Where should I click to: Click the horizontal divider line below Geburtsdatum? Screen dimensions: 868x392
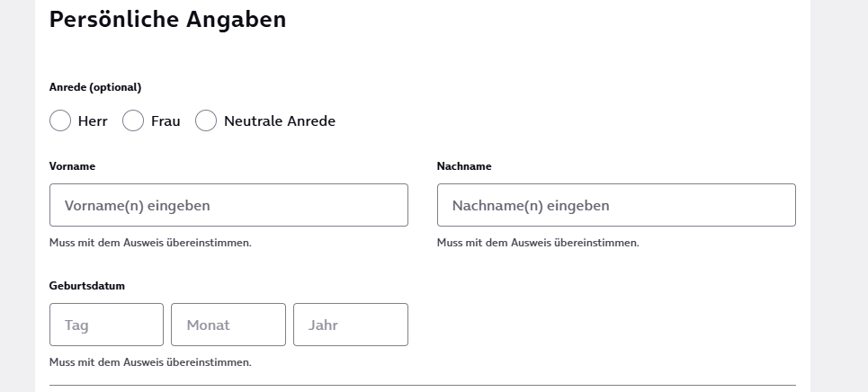(x=423, y=385)
